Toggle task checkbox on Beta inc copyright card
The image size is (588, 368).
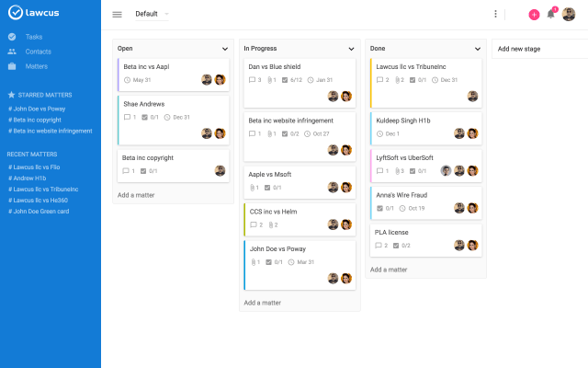click(x=145, y=171)
